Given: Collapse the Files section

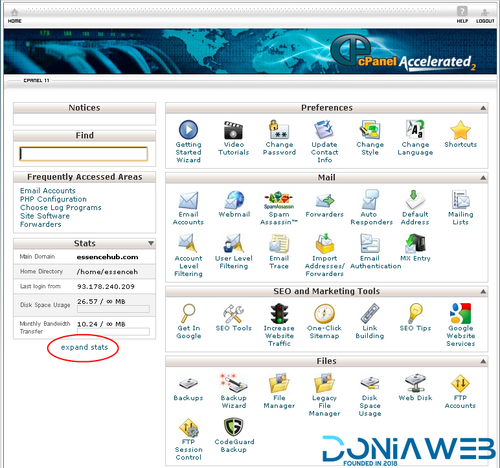Looking at the screenshot, I should tap(483, 361).
